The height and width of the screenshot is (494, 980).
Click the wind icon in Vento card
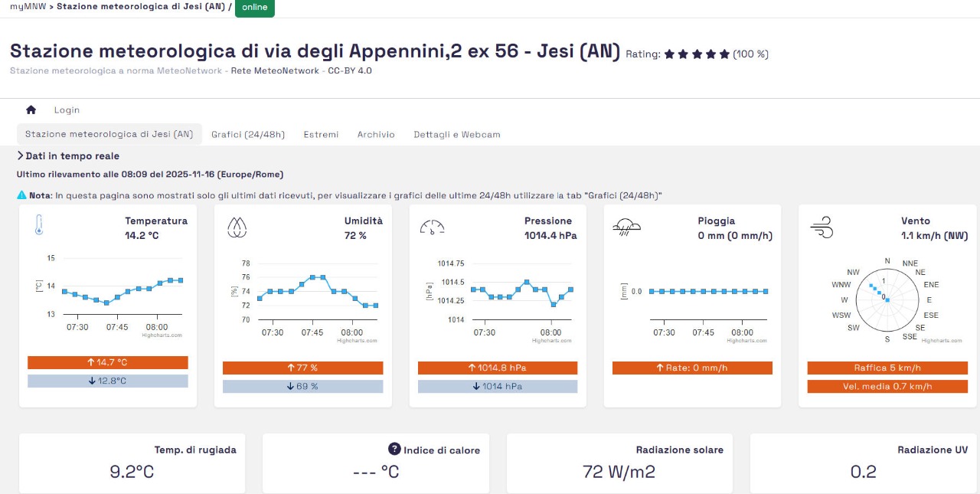click(x=822, y=226)
